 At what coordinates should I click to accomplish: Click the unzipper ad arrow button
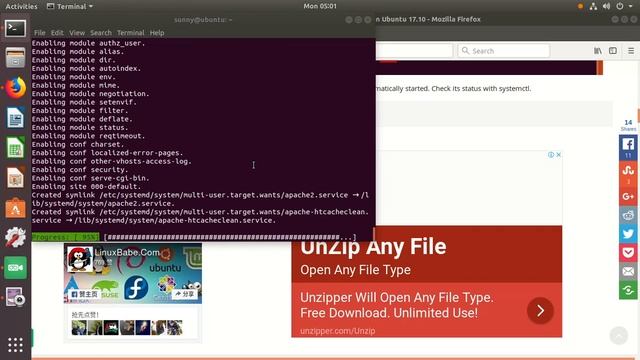540,311
